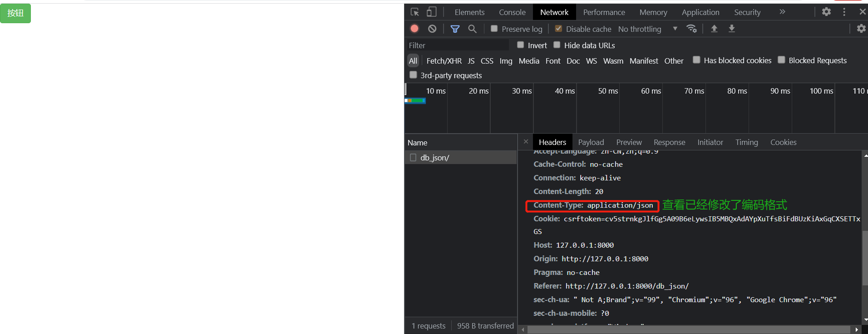
Task: Click the horizontal scrollbar right arrow
Action: (857, 329)
